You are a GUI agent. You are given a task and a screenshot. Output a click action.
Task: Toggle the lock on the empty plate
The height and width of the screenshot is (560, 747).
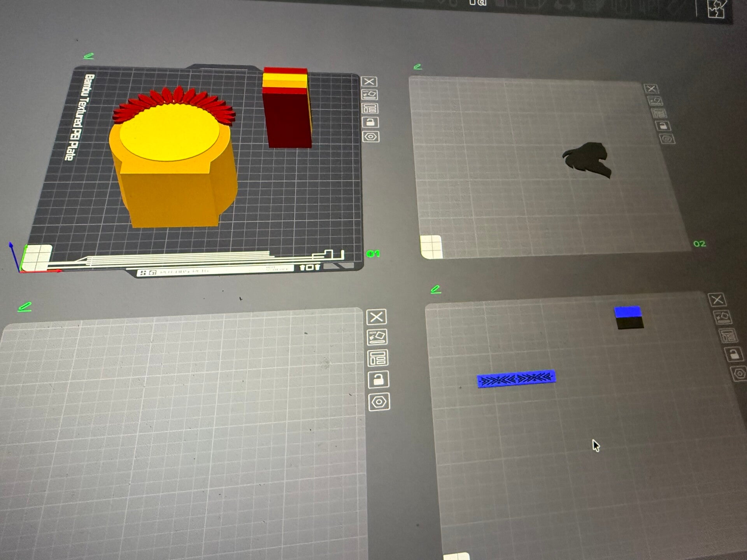(x=378, y=379)
